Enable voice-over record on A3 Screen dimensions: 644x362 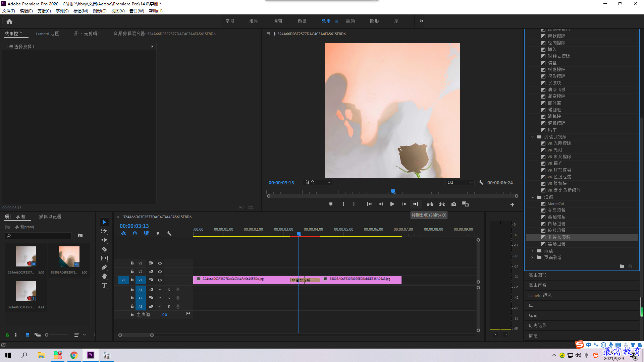pos(178,306)
